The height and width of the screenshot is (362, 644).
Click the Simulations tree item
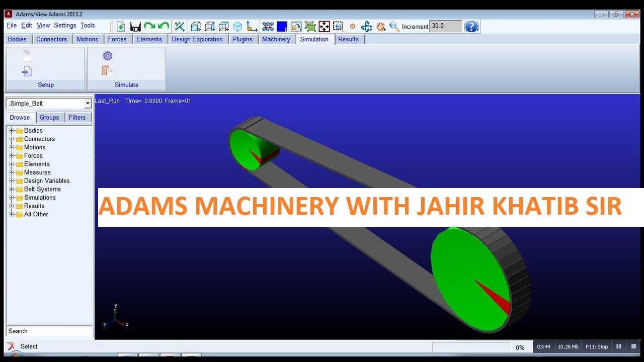pos(40,198)
